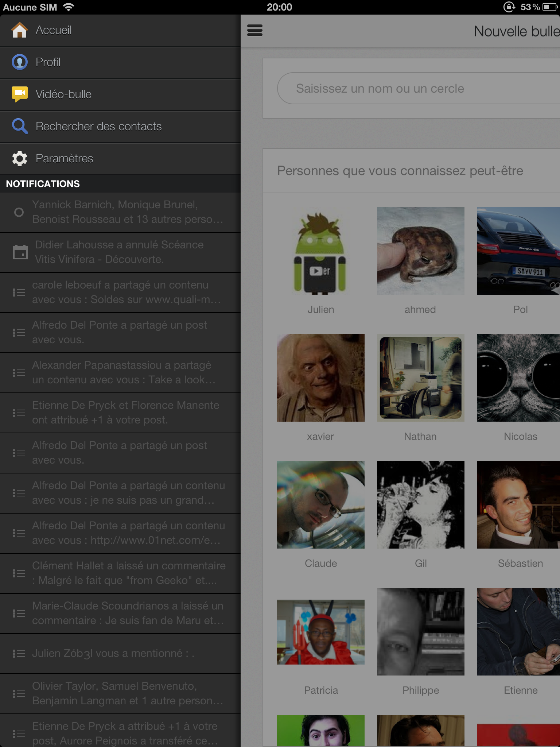Select Accueil in the side menu
The height and width of the screenshot is (747, 560).
coord(120,30)
